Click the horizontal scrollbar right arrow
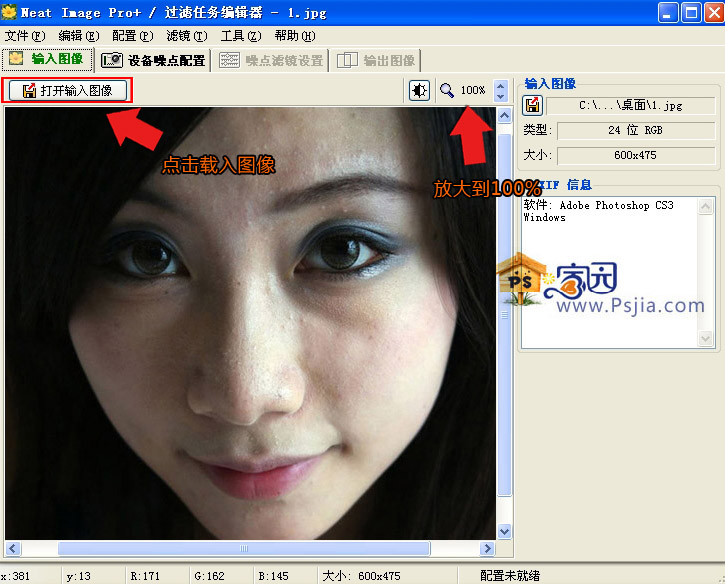This screenshot has height=584, width=725. point(488,548)
